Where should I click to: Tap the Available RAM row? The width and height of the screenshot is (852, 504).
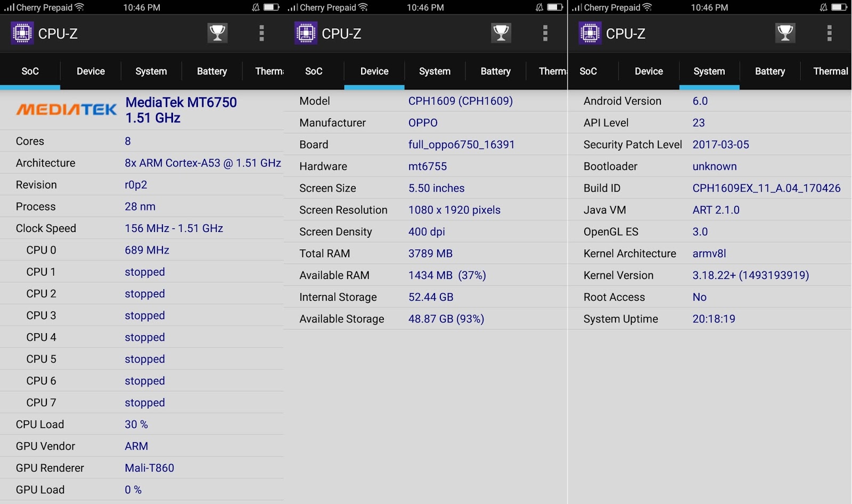(425, 275)
